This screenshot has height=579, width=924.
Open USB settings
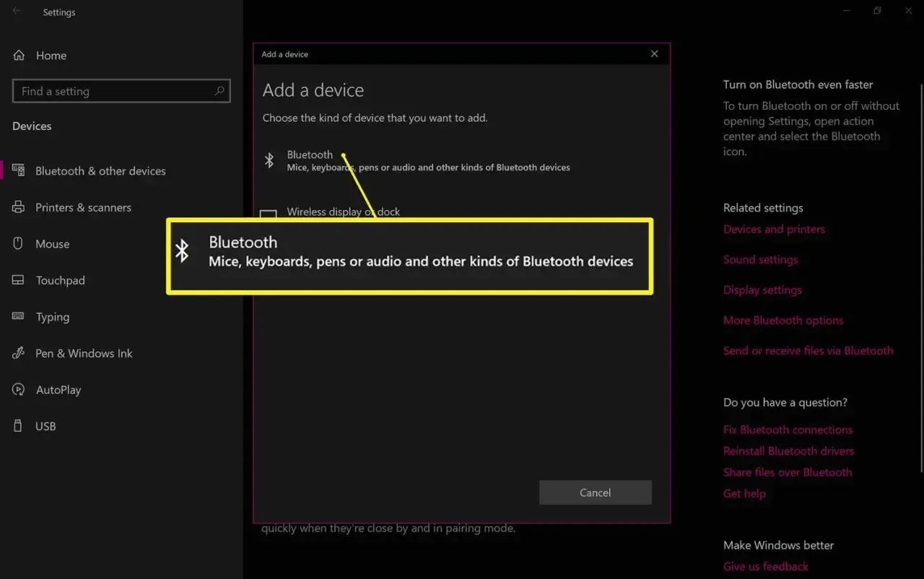pyautogui.click(x=45, y=426)
